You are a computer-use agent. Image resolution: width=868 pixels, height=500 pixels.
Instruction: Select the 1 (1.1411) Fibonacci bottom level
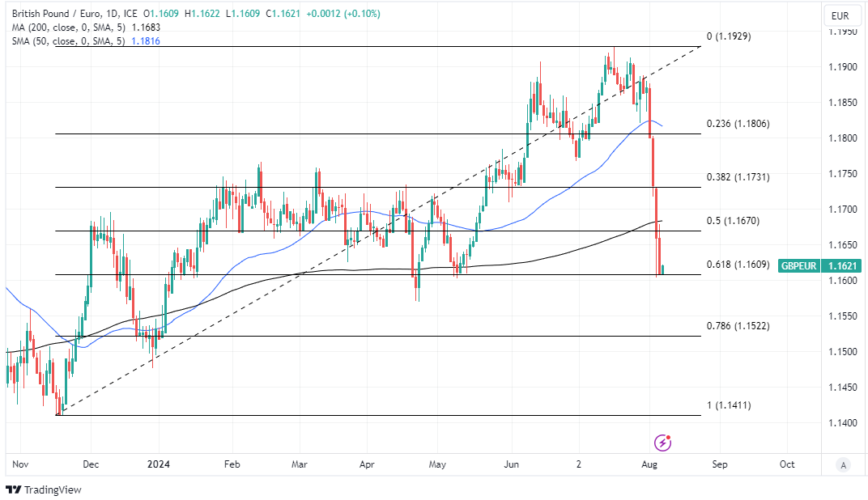pyautogui.click(x=729, y=405)
